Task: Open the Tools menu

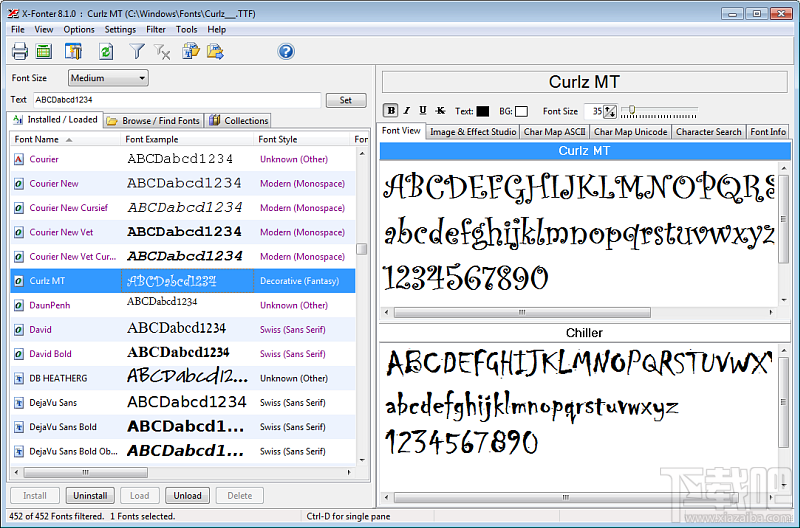Action: coord(186,30)
